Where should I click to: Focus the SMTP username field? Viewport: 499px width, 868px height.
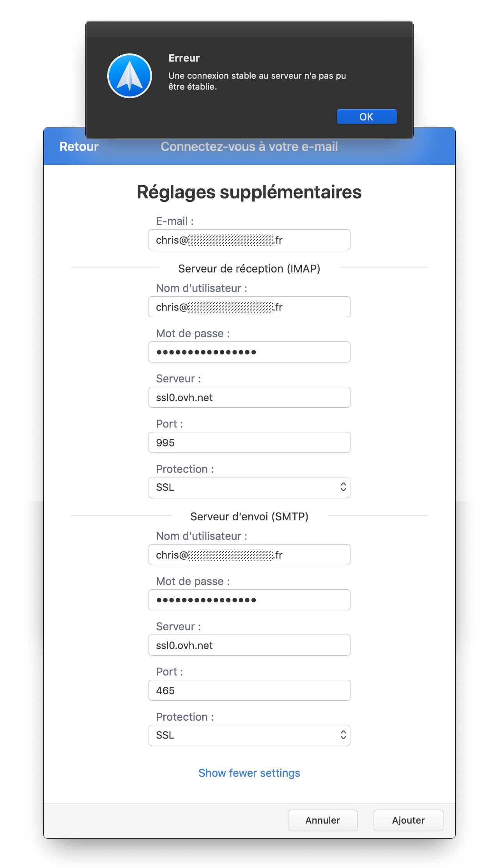coord(249,555)
